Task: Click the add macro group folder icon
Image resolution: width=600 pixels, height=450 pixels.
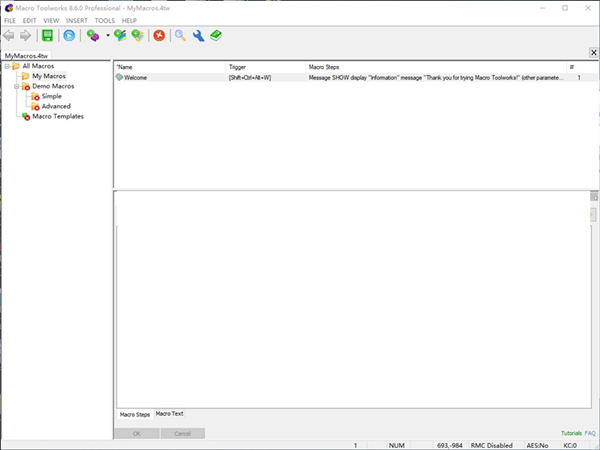Action: coord(138,36)
